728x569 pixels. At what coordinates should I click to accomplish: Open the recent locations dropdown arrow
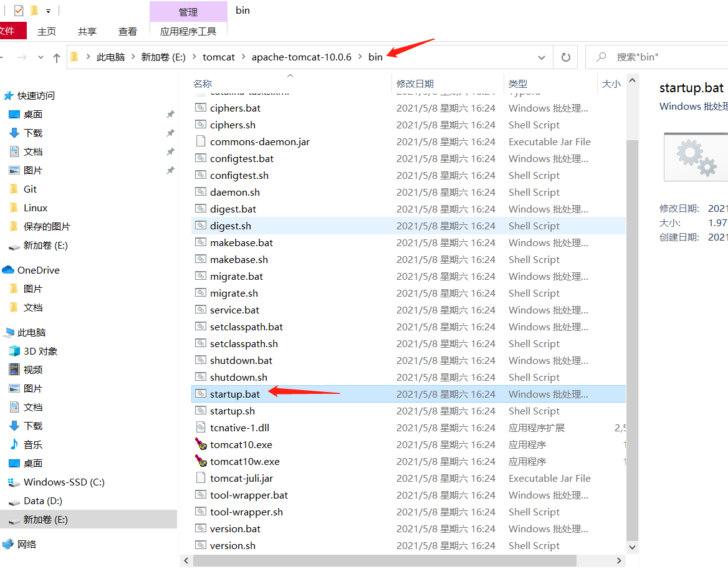click(41, 57)
